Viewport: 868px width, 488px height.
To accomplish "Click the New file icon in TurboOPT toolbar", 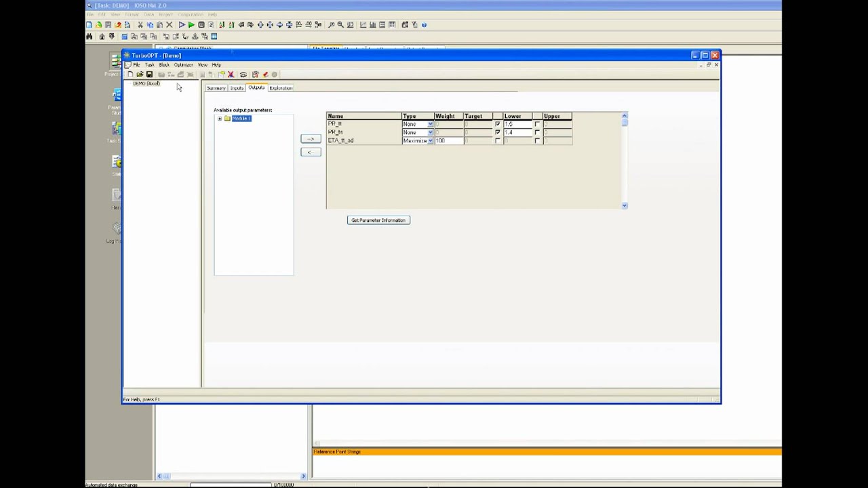I will (130, 75).
